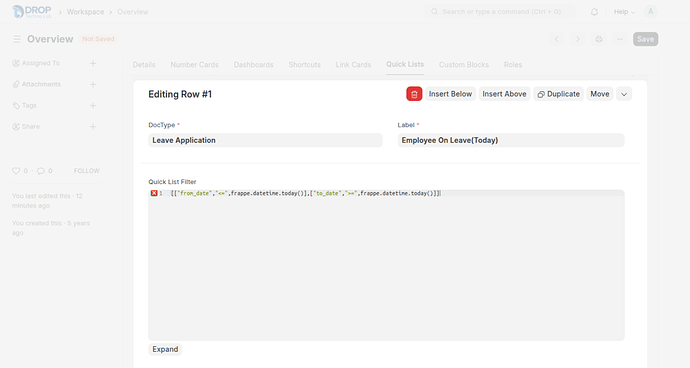Delete row with red trash icon
This screenshot has width=690, height=368.
tap(414, 94)
